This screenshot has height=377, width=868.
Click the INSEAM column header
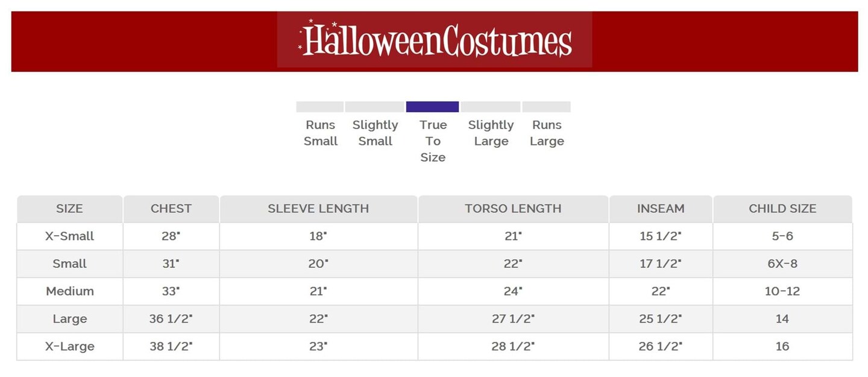point(661,209)
